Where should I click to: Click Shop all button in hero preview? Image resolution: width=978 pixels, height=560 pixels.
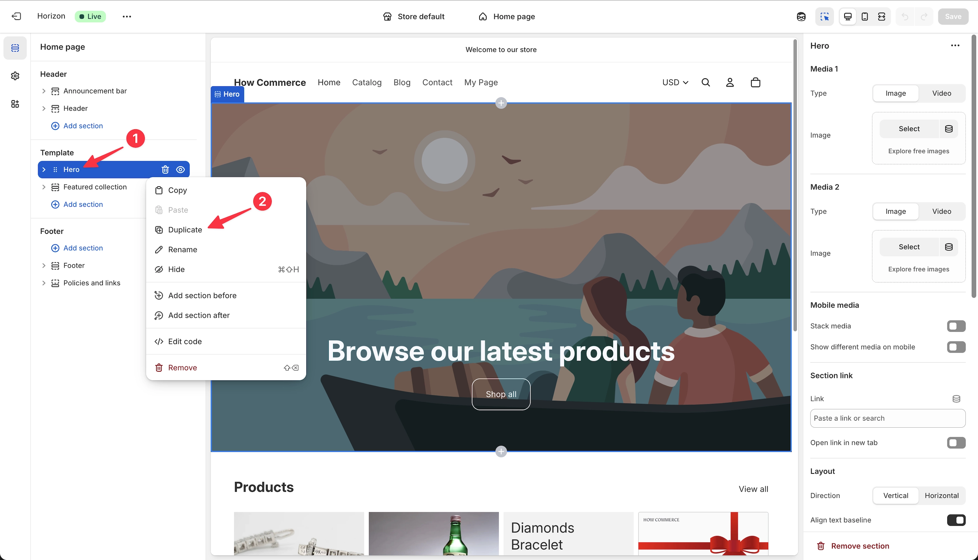pos(501,394)
